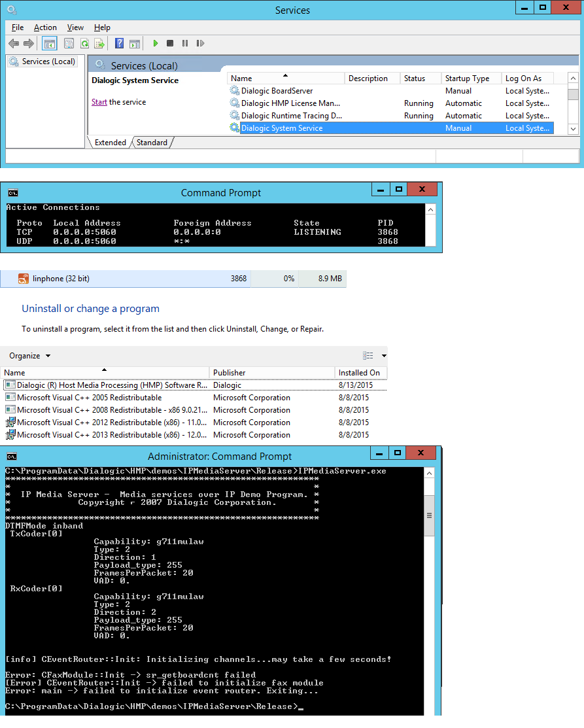Click the Back arrow in Services toolbar
Viewport: 584px width, 728px height.
click(x=14, y=44)
